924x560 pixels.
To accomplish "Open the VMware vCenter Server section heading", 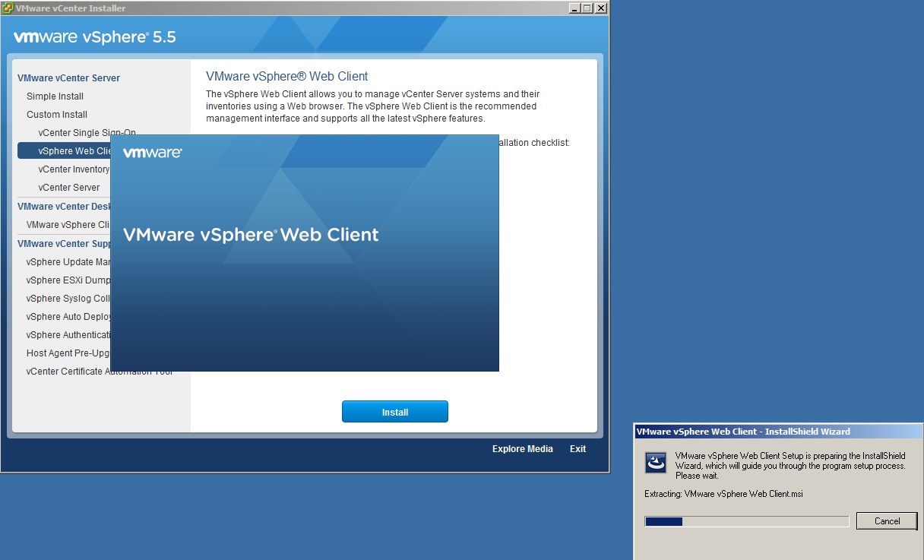I will (x=68, y=78).
